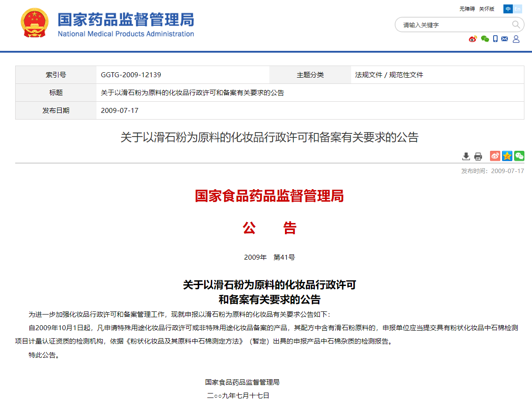
Task: Switch language to English (En)
Action: [x=517, y=9]
